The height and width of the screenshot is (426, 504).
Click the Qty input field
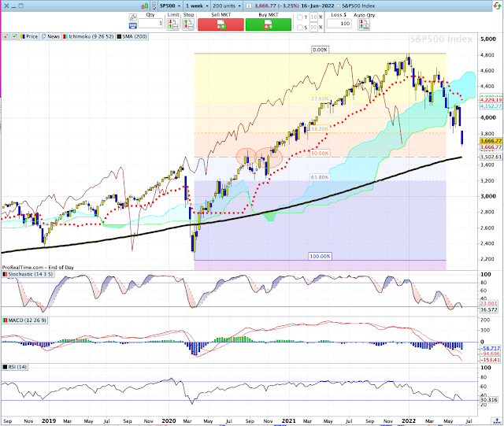coord(150,24)
